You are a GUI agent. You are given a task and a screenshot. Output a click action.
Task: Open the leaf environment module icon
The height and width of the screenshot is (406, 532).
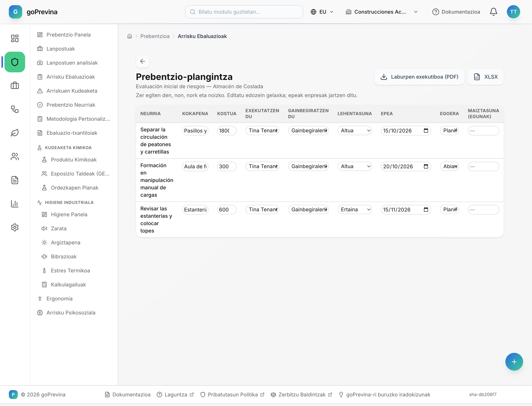click(15, 133)
